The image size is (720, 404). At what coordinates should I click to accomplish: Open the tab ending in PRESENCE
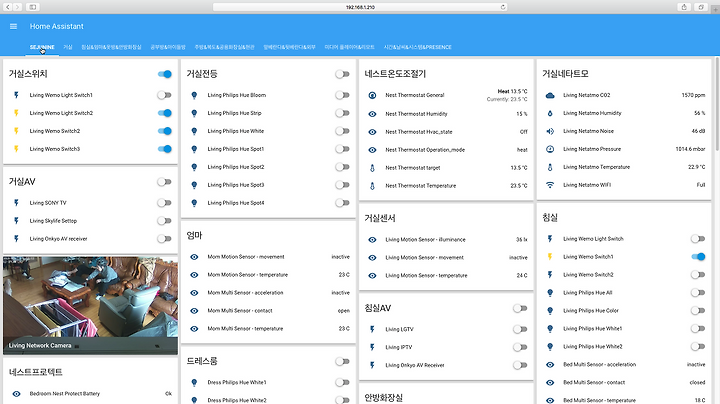[x=417, y=47]
